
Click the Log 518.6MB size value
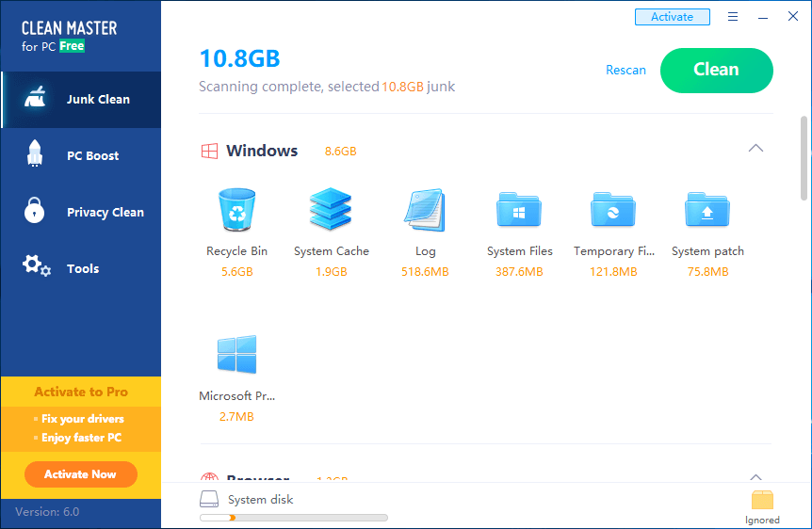tap(425, 272)
